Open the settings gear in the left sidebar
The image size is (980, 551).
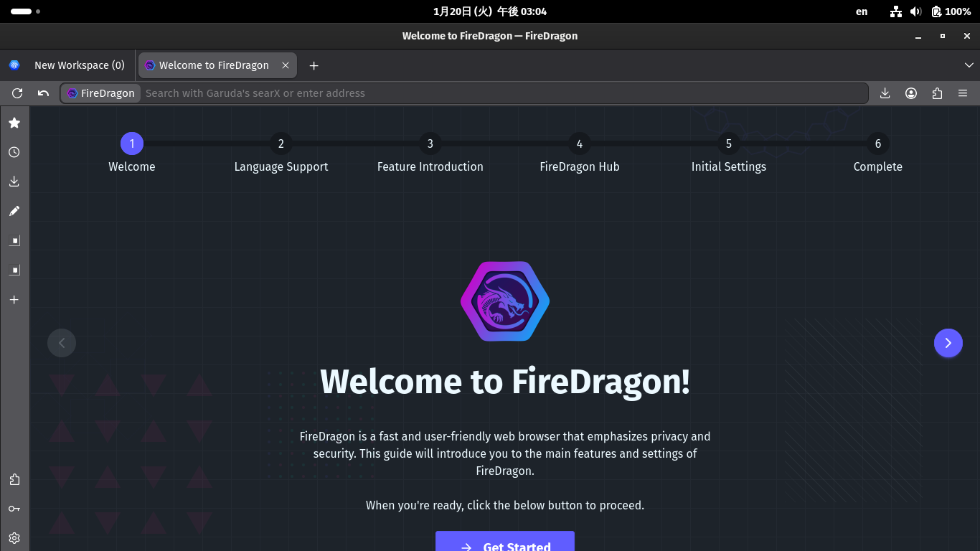pyautogui.click(x=14, y=538)
